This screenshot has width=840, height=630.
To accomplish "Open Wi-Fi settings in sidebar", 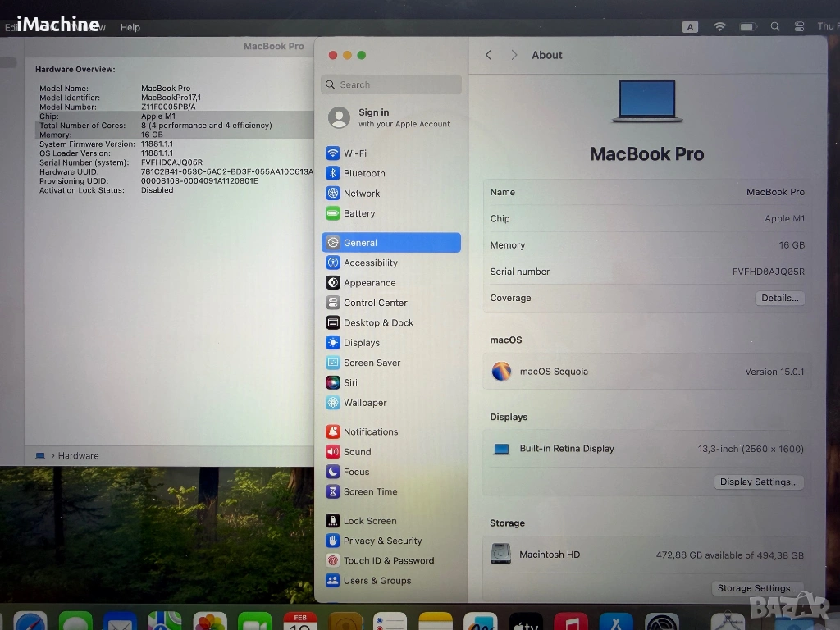I will point(354,153).
